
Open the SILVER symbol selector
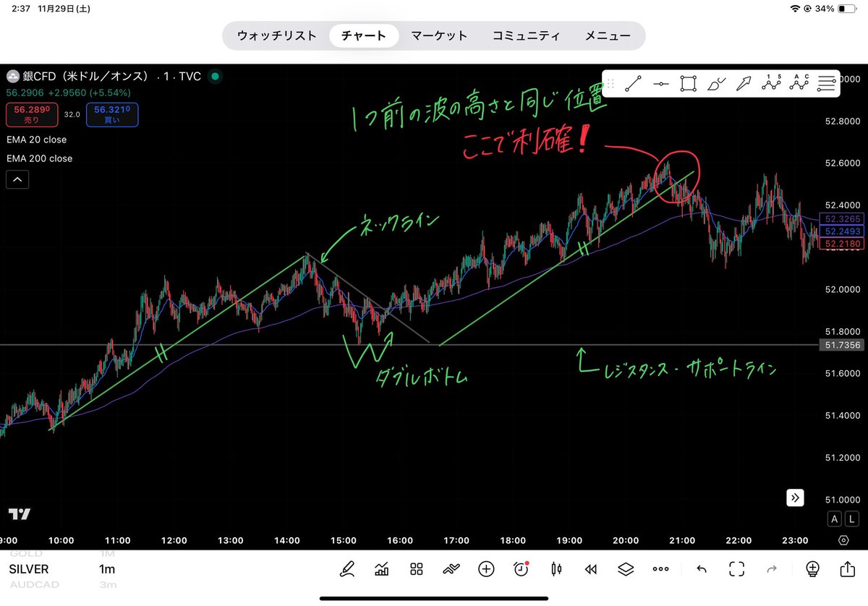[29, 570]
